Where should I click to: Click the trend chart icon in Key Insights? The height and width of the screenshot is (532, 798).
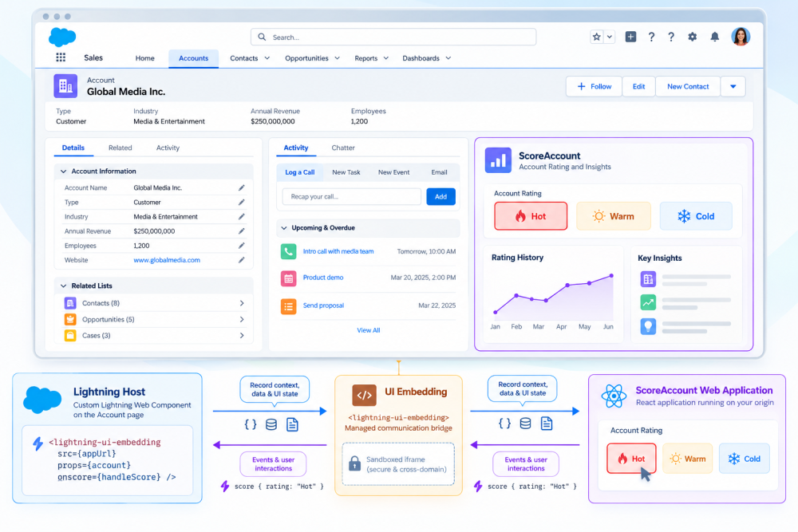click(648, 302)
